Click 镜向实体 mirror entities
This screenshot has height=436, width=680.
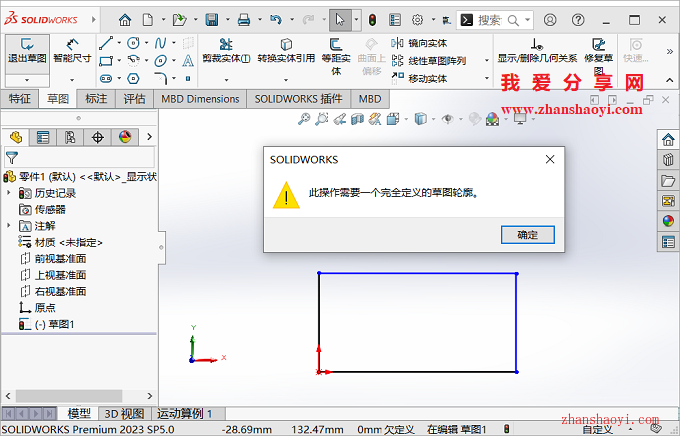click(x=419, y=43)
